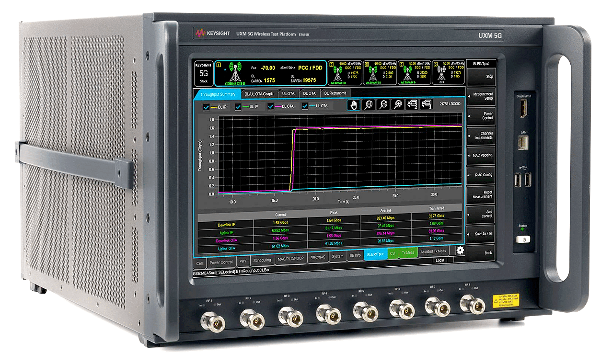Image resolution: width=601 pixels, height=364 pixels.
Task: Select the connected PCC cell 1 tower
Action: pyautogui.click(x=234, y=72)
